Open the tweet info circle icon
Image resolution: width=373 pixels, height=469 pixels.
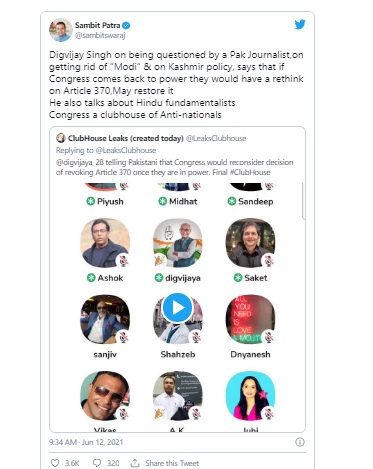(300, 442)
